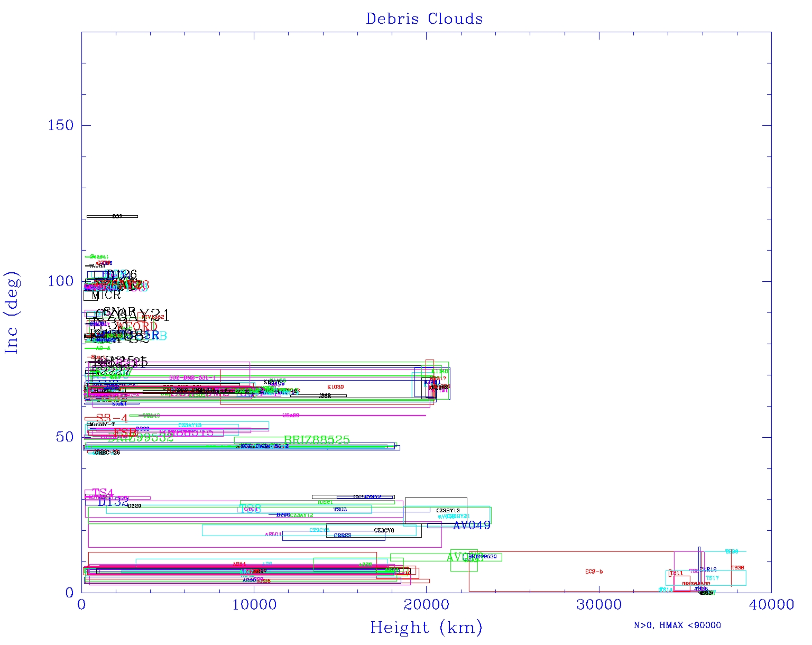
Task: Click the 30000 tick label on x-axis
Action: pos(599,605)
